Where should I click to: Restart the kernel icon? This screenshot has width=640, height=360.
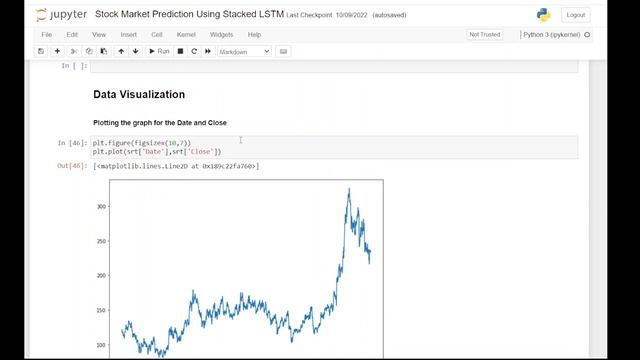point(194,51)
